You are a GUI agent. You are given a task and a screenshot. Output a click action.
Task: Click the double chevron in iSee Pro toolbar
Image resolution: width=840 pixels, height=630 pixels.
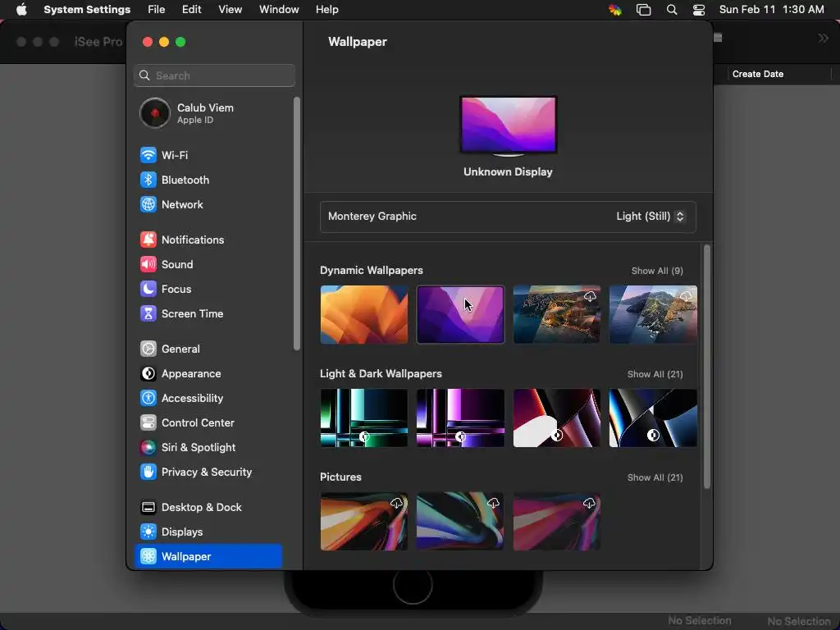pos(823,38)
